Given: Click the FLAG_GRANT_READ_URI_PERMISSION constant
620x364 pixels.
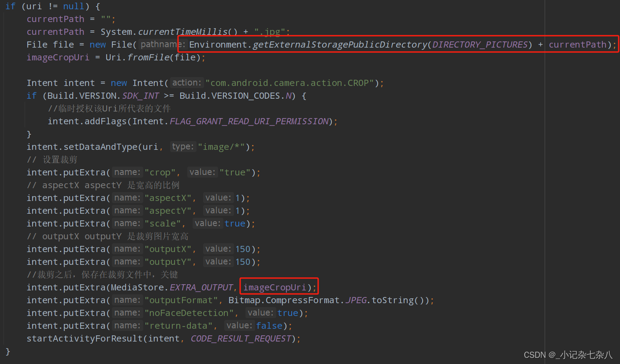Looking at the screenshot, I should [x=249, y=121].
